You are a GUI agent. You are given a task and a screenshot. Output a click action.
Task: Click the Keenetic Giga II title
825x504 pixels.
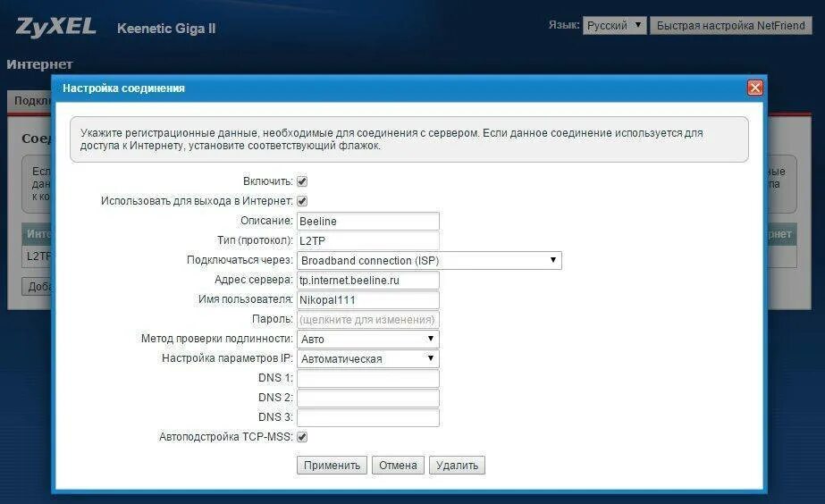coord(166,29)
